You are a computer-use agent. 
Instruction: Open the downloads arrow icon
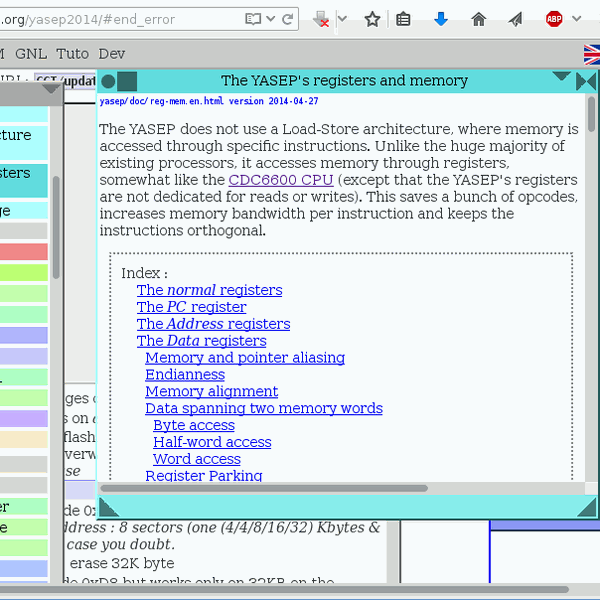tap(441, 19)
